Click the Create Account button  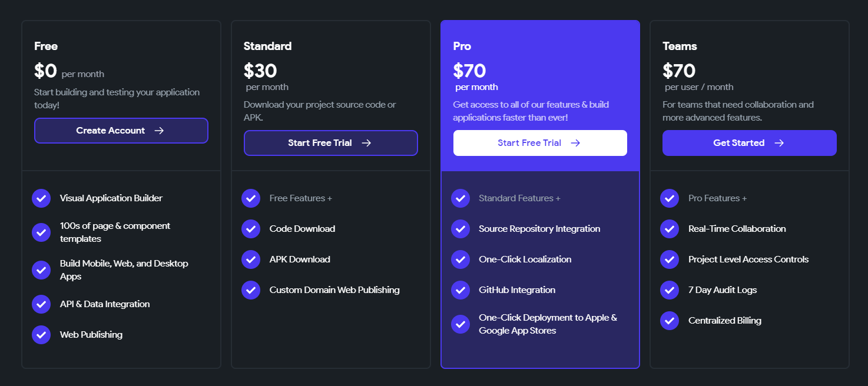click(121, 131)
